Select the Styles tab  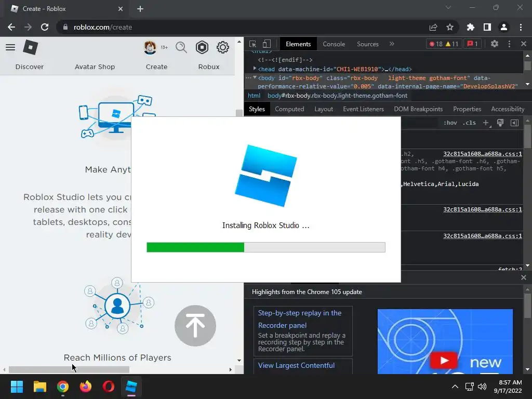(257, 109)
